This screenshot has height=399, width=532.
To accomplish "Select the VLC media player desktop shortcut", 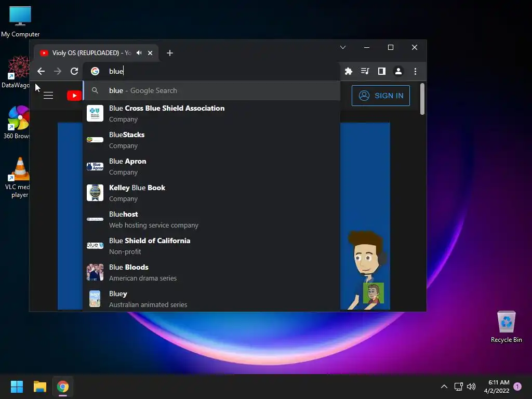I will (x=18, y=177).
